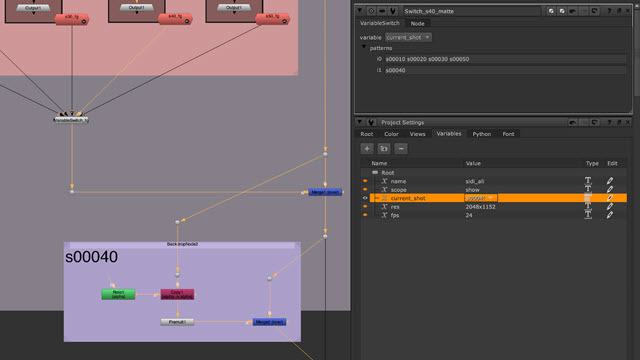Click the undo arrow in Project Settings header

573,122
